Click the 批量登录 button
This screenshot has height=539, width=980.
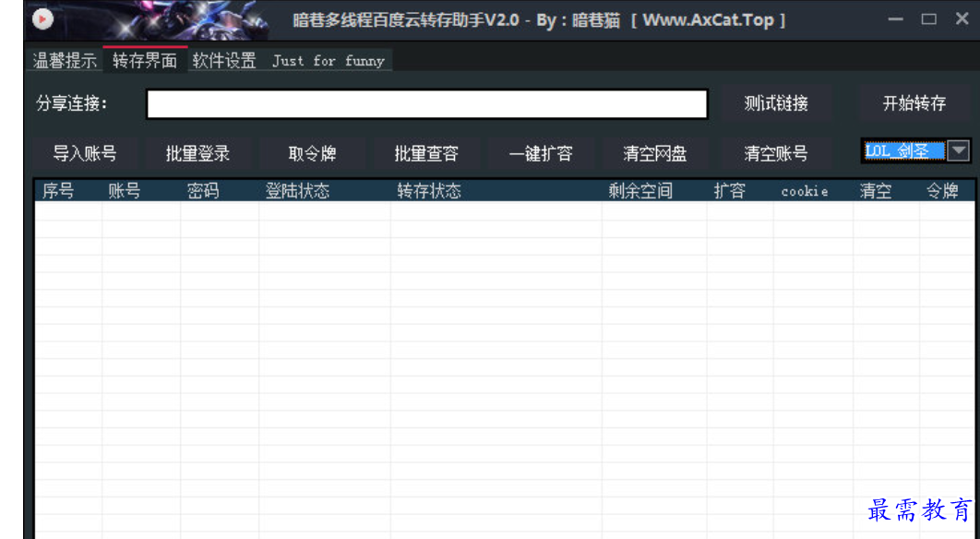point(198,153)
